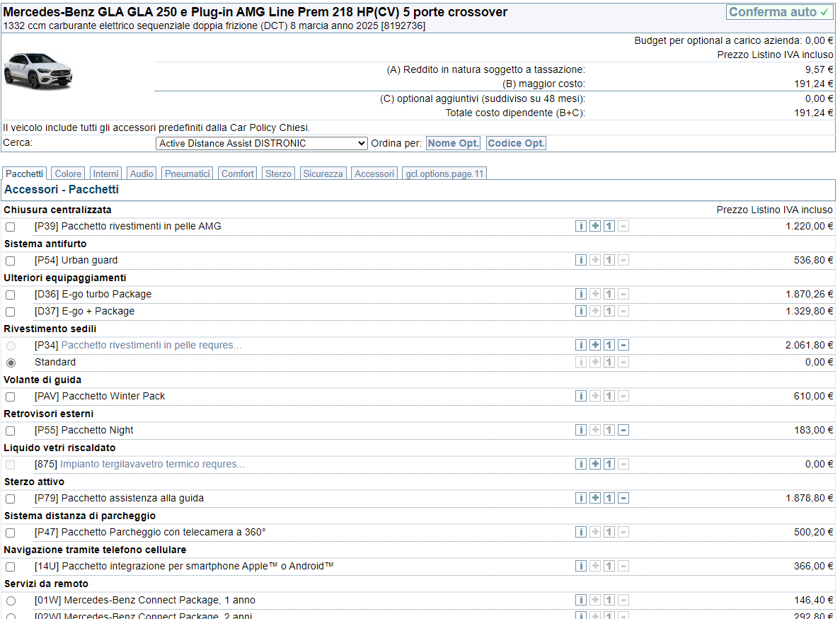The image size is (840, 619).
Task: Switch to the Colore tab
Action: point(68,174)
